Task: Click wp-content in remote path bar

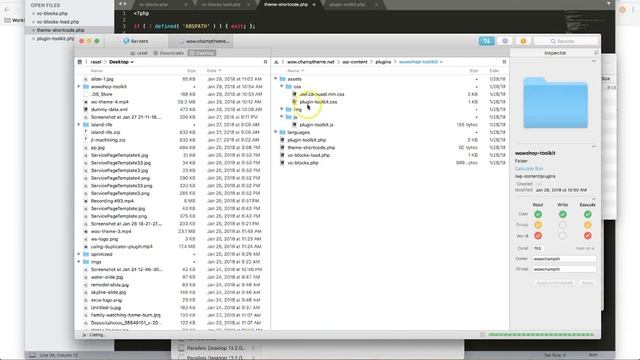Action: 355,62
